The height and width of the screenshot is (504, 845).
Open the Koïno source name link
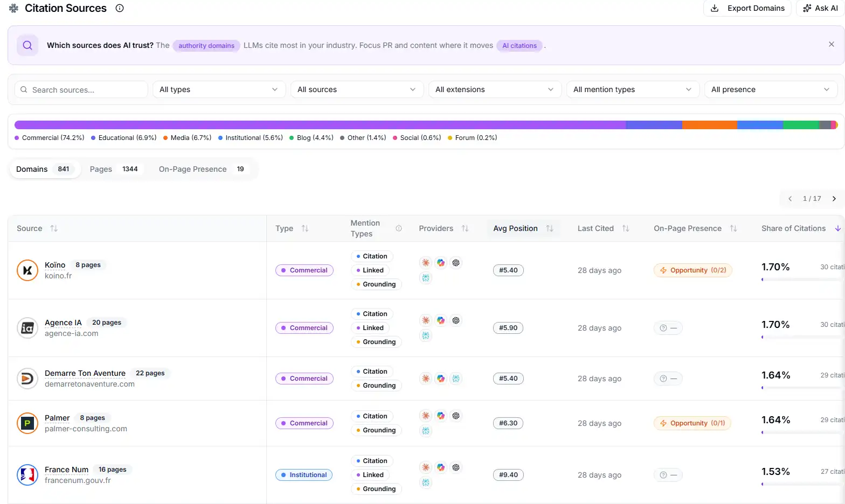point(55,265)
